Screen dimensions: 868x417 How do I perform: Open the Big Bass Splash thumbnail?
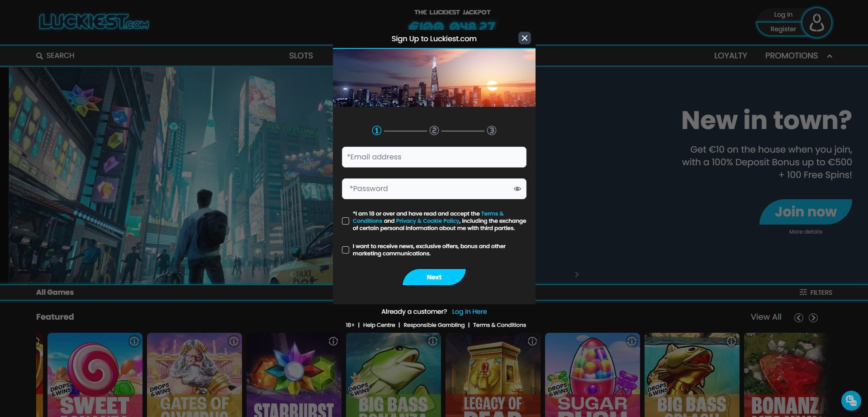(692, 375)
